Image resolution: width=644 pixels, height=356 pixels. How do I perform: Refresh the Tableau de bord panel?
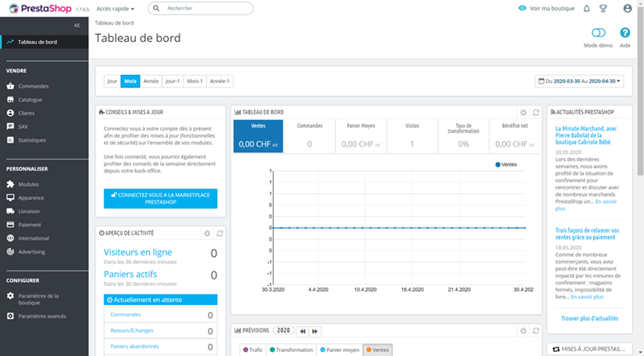click(x=536, y=112)
